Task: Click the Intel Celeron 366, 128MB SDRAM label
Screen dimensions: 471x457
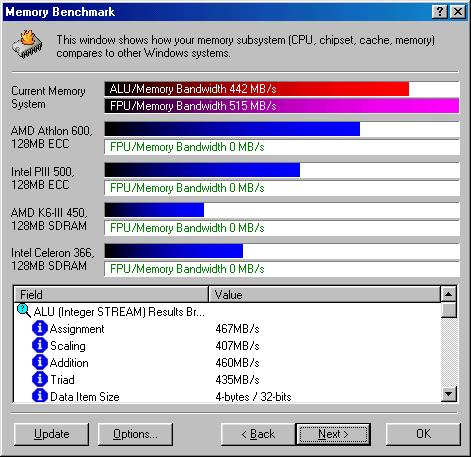Action: point(53,259)
